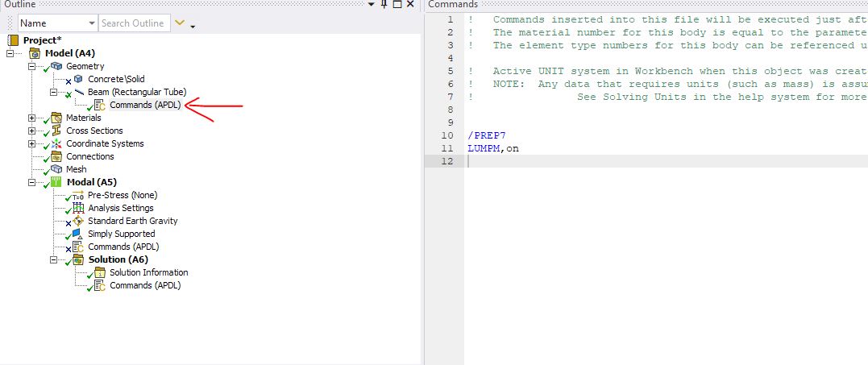Expand the Coordinate Systems branch
Screen dimensions: 868x365
pos(31,143)
